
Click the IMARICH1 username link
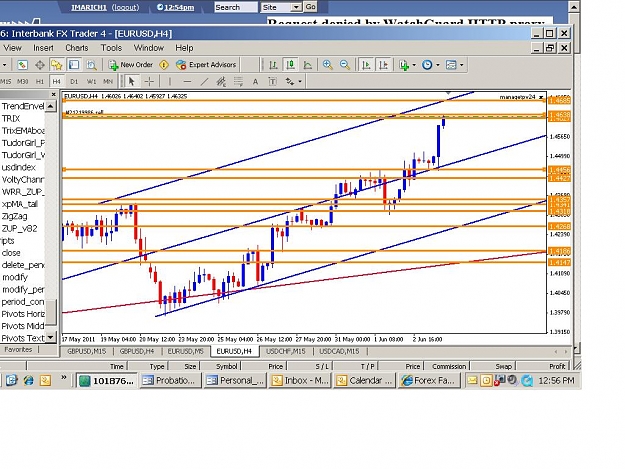click(89, 7)
